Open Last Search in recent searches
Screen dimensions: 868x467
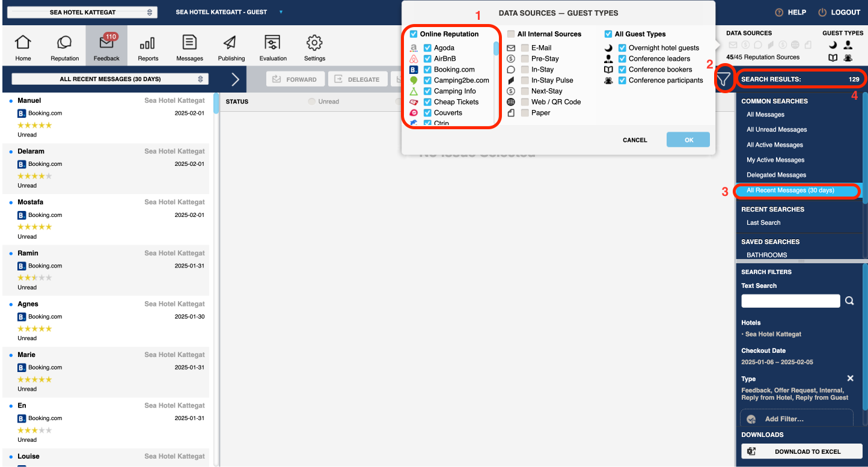point(763,223)
